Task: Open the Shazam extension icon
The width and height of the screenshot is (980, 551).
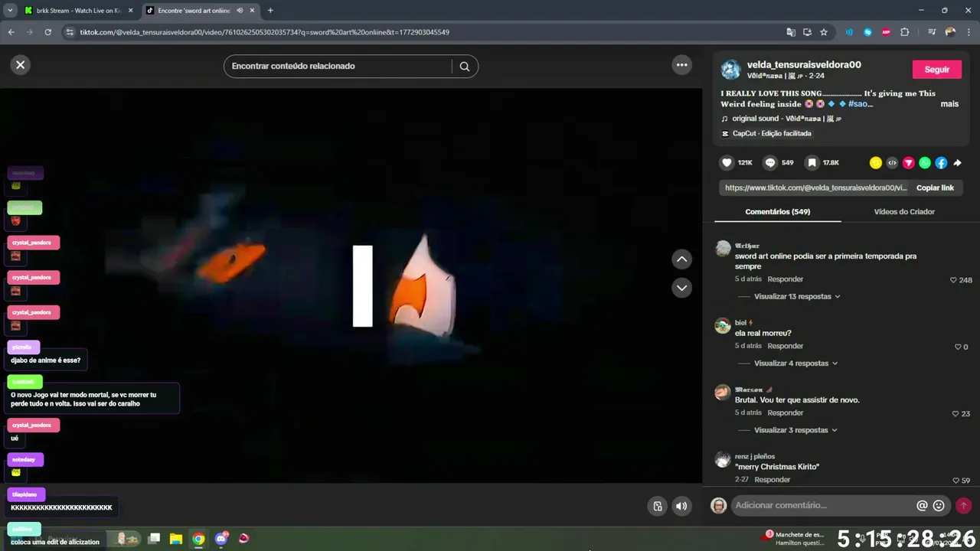Action: (x=867, y=32)
